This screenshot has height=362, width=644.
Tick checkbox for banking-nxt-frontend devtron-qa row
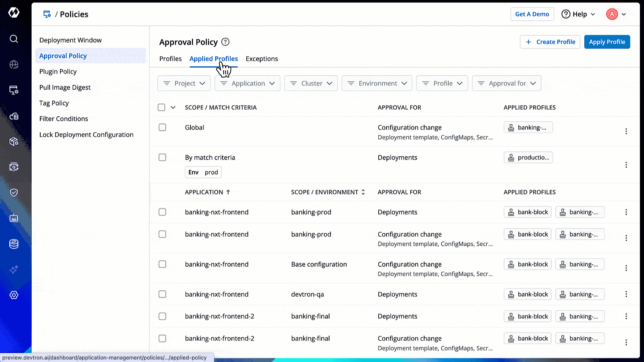[x=162, y=294]
